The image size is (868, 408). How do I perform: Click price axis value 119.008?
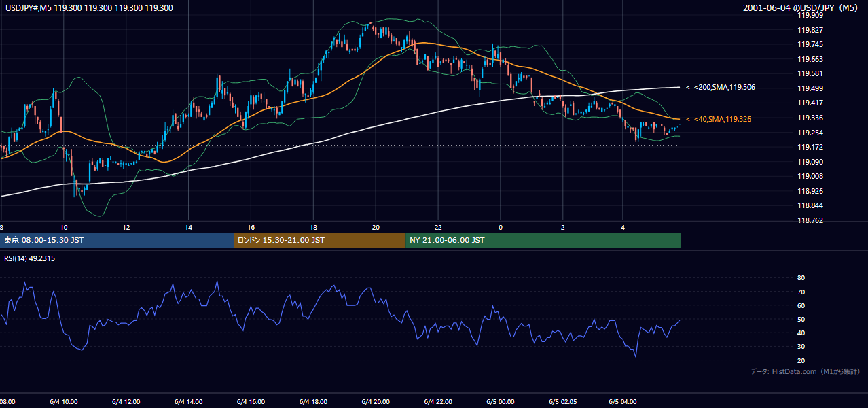(x=810, y=176)
